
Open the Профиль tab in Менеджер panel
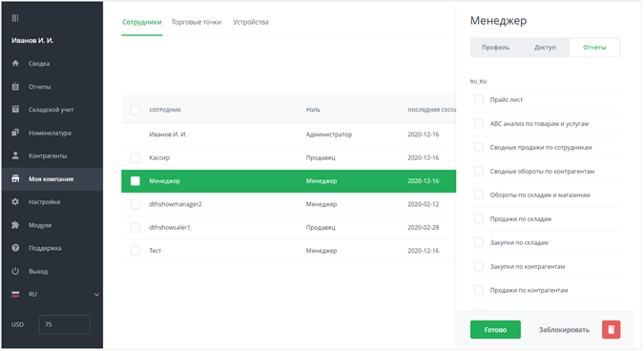(495, 47)
